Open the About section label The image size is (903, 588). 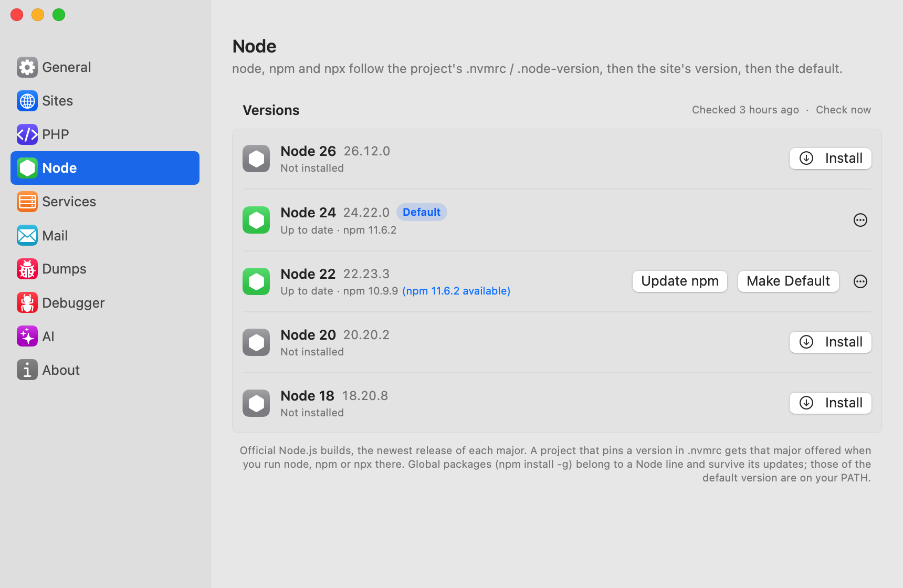tap(61, 370)
